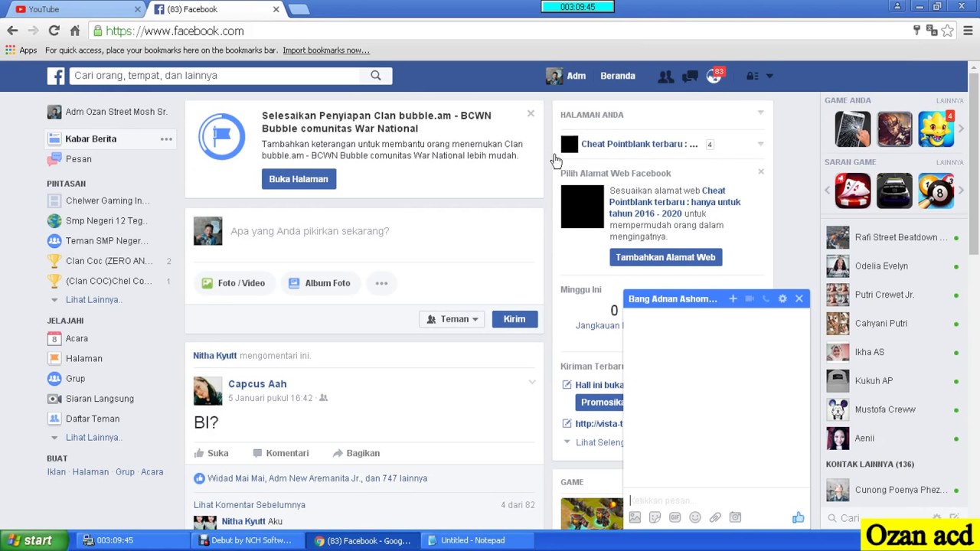Open the Teman audience dropdown
This screenshot has width=980, height=551.
click(452, 319)
